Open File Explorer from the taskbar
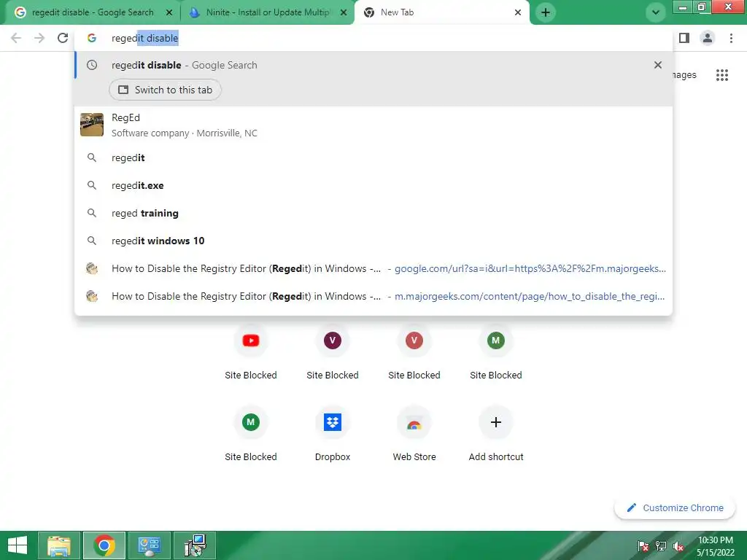Image resolution: width=747 pixels, height=560 pixels. click(x=58, y=545)
